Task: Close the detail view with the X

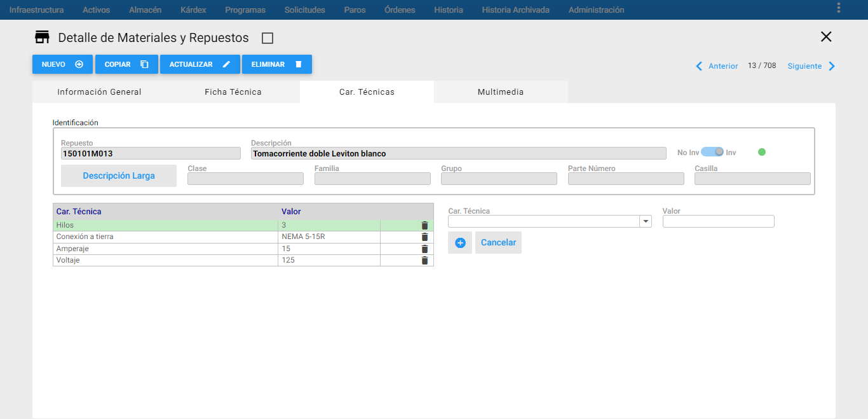Action: 826,37
